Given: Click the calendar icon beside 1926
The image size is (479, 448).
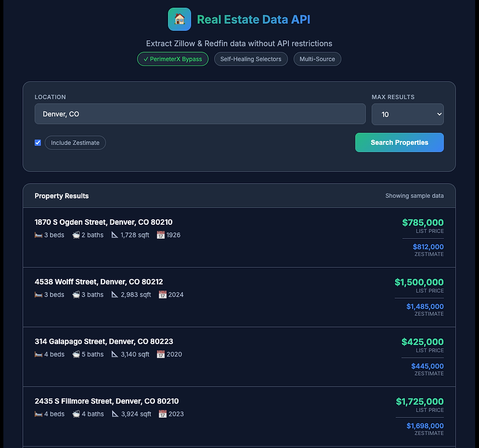Looking at the screenshot, I should tap(161, 235).
